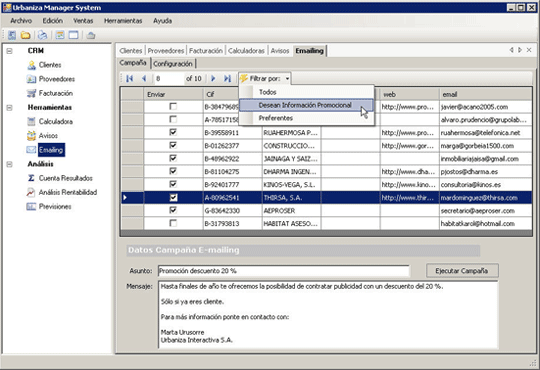
Task: Click the Enviar column header
Action: click(173, 94)
